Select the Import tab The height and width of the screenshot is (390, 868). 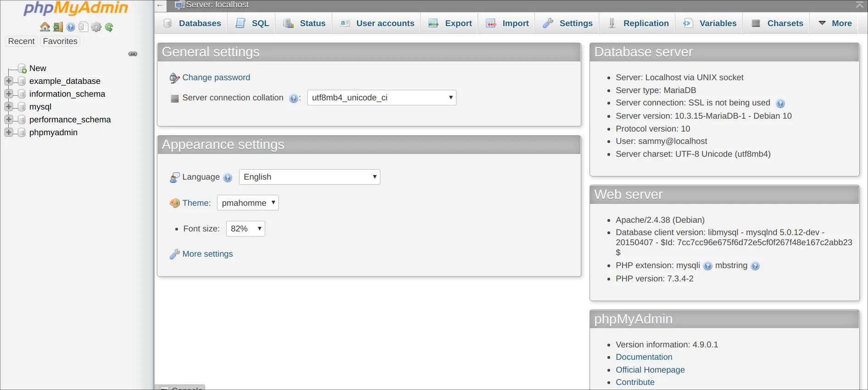[507, 23]
